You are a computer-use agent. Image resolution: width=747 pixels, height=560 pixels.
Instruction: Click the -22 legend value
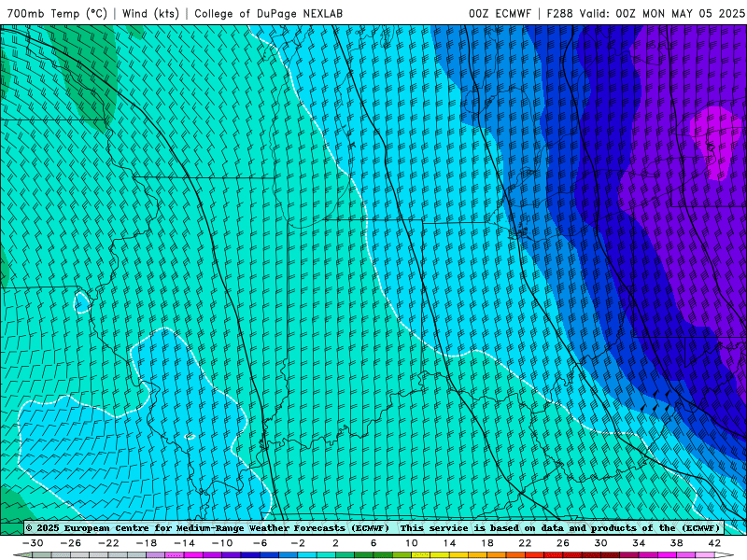point(108,543)
